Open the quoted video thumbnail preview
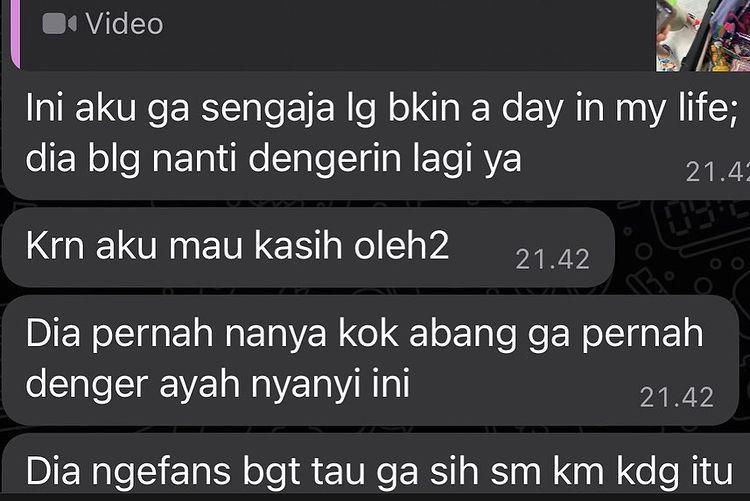Screen dimensions: 750x501 point(703,35)
